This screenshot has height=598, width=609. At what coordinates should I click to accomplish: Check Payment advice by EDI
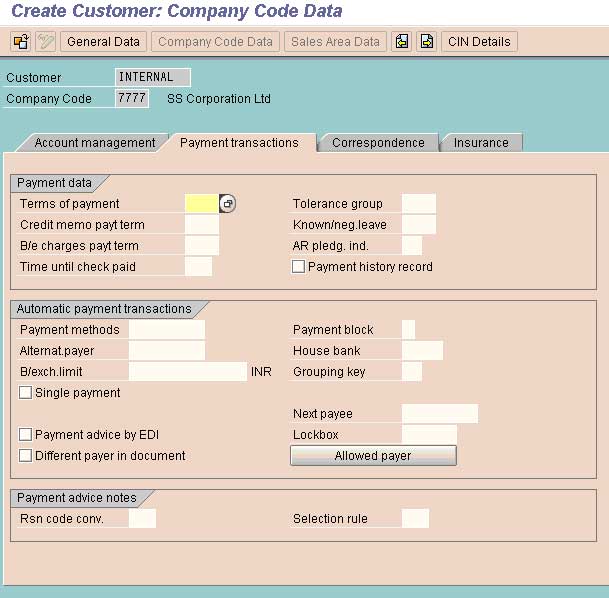25,435
